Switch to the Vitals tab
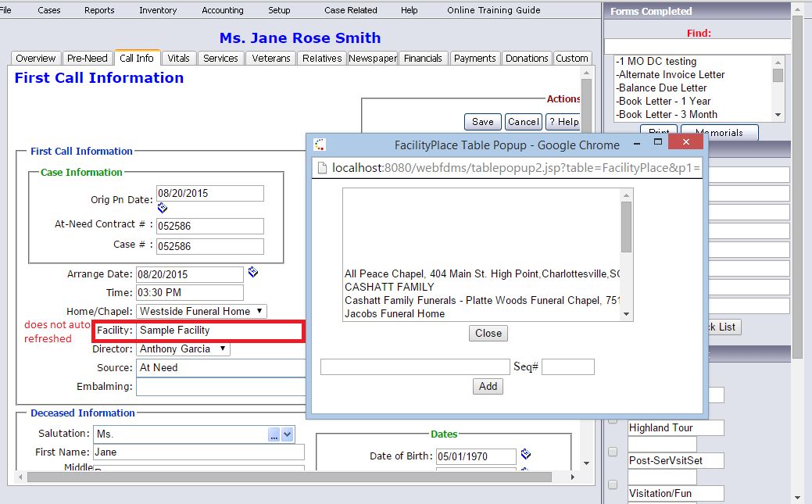The height and width of the screenshot is (504, 812). [179, 59]
